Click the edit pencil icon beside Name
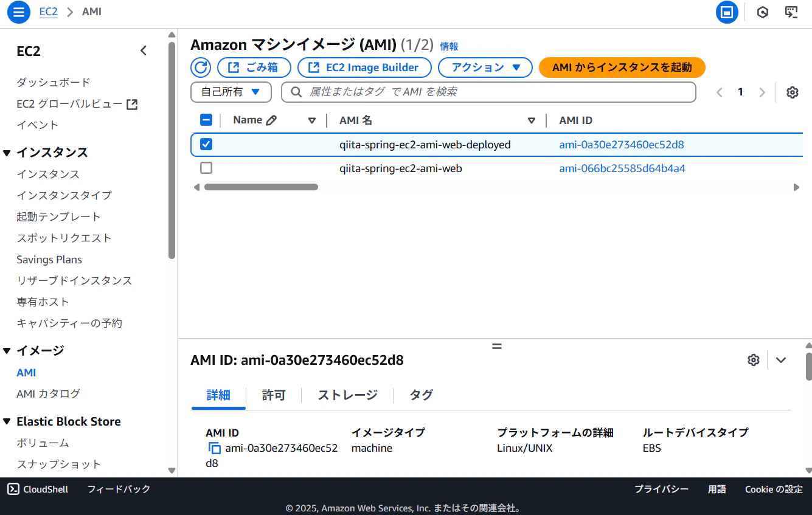Viewport: 812px width, 515px height. point(271,120)
